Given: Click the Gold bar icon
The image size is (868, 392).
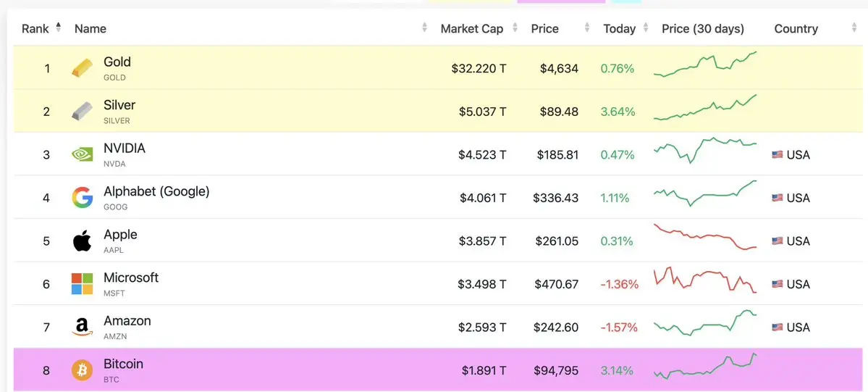Looking at the screenshot, I should pos(82,69).
